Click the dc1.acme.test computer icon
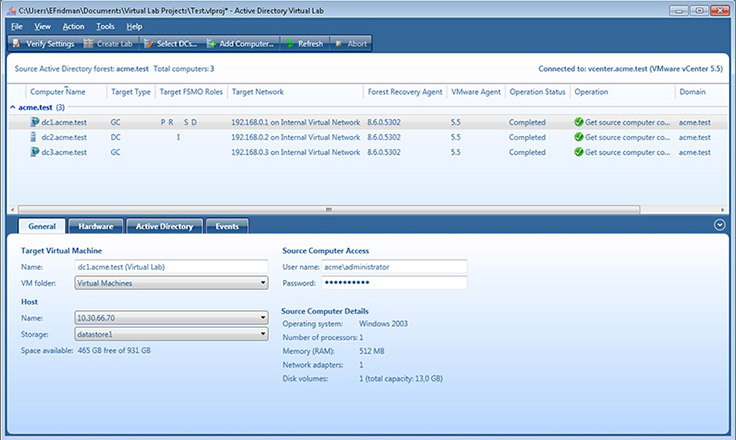The height and width of the screenshot is (440, 736). [34, 122]
